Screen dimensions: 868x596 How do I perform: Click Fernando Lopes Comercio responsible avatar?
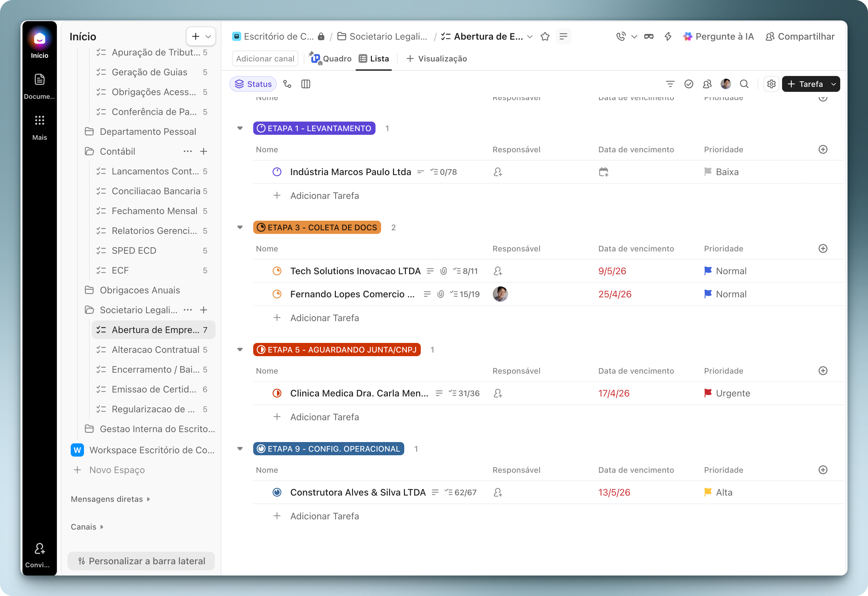[500, 294]
